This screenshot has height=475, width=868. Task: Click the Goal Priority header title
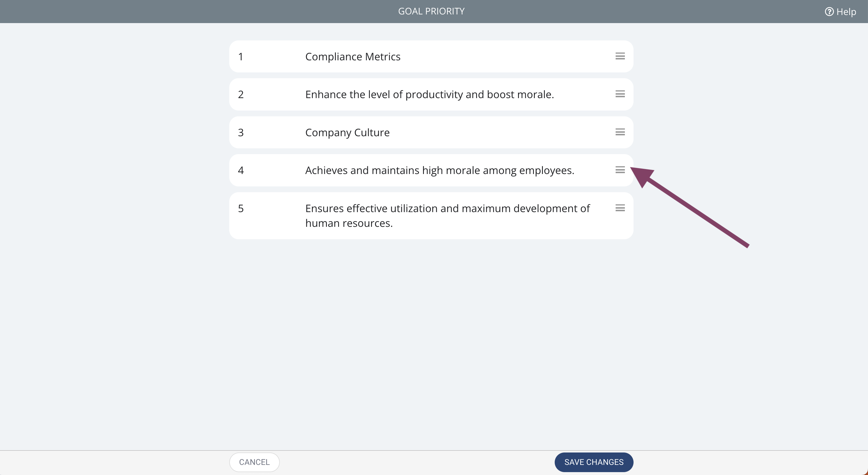(x=431, y=12)
